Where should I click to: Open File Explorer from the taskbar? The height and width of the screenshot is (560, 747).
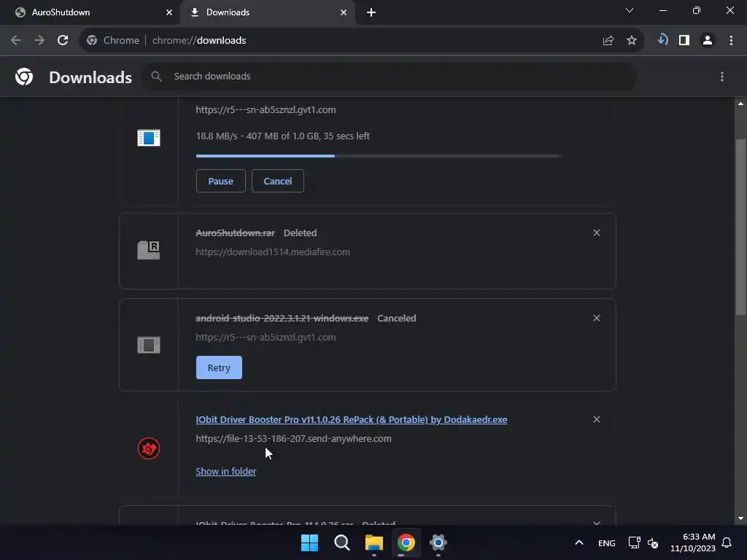374,542
